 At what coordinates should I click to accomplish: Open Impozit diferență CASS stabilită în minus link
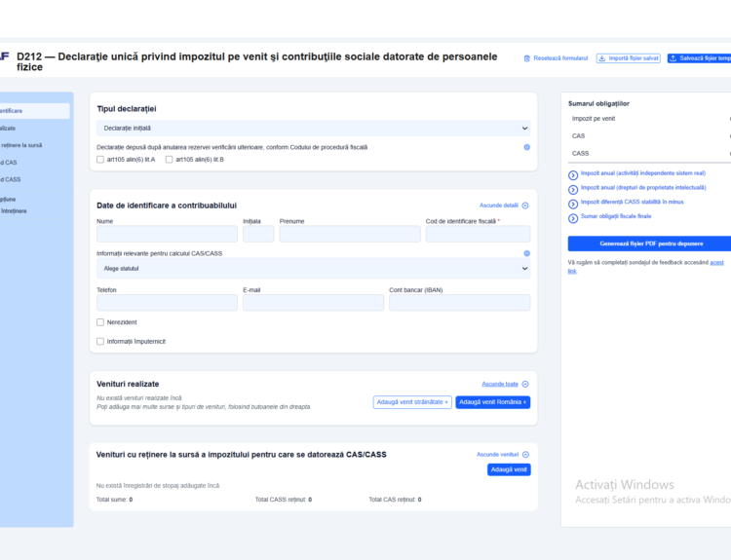[x=632, y=203]
